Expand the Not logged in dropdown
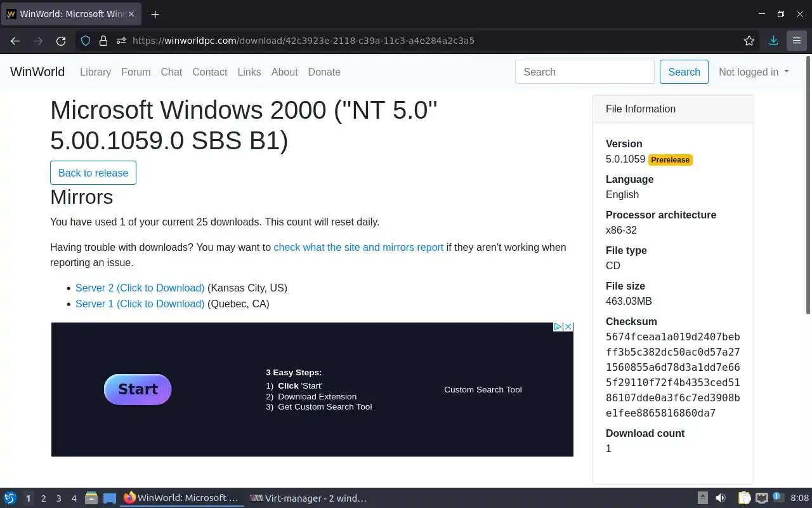Viewport: 812px width, 508px height. pyautogui.click(x=754, y=72)
